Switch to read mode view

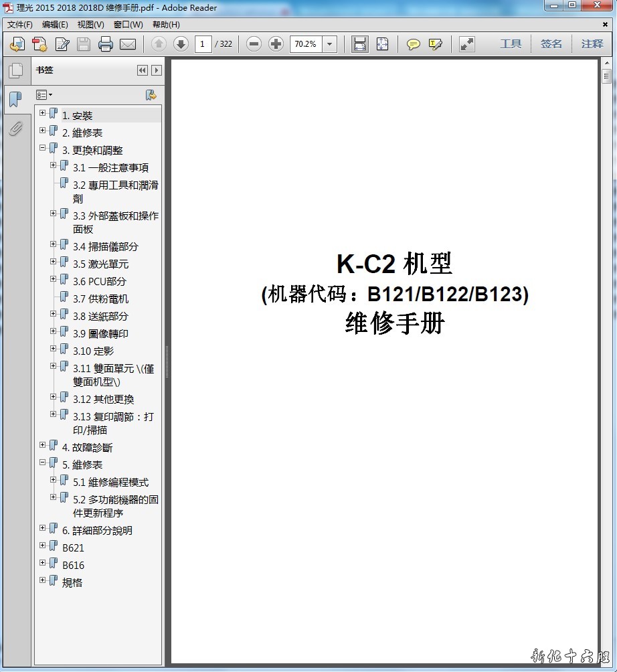click(x=467, y=44)
